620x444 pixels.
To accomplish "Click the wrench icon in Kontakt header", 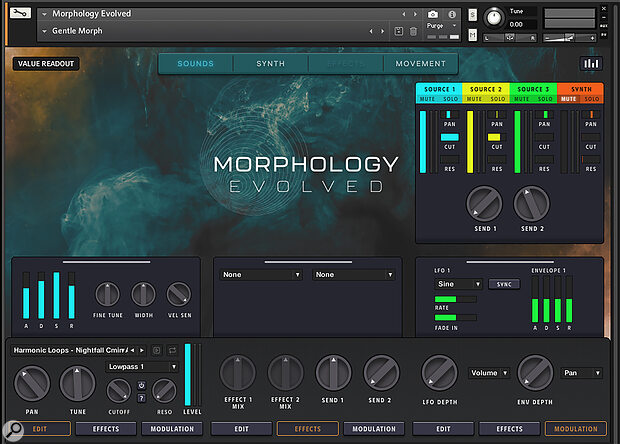I will click(x=20, y=13).
